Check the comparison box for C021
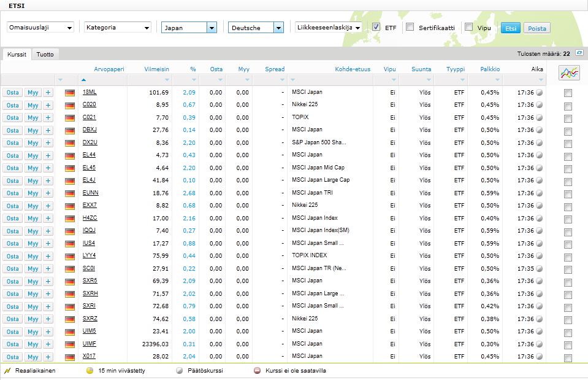Image resolution: width=588 pixels, height=380 pixels. pos(568,118)
